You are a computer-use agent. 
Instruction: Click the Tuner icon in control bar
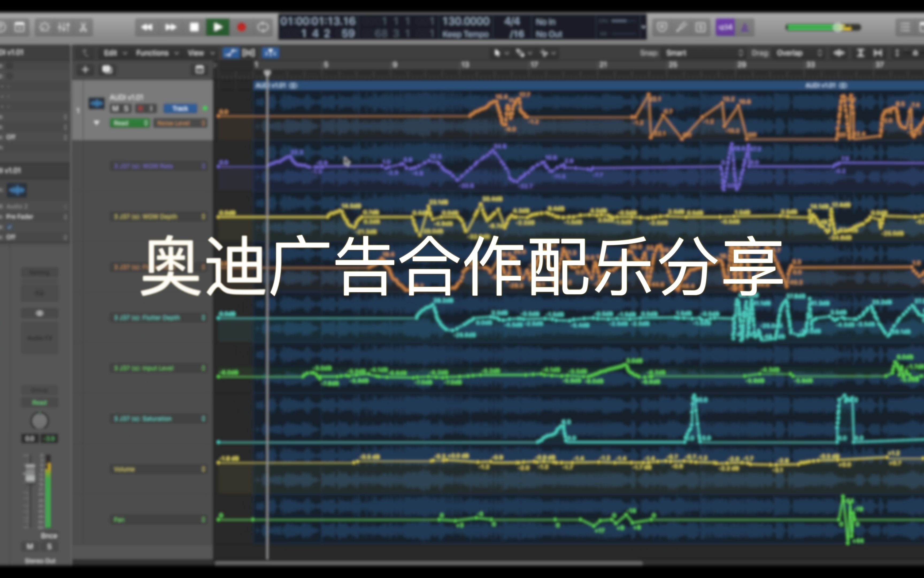[681, 27]
